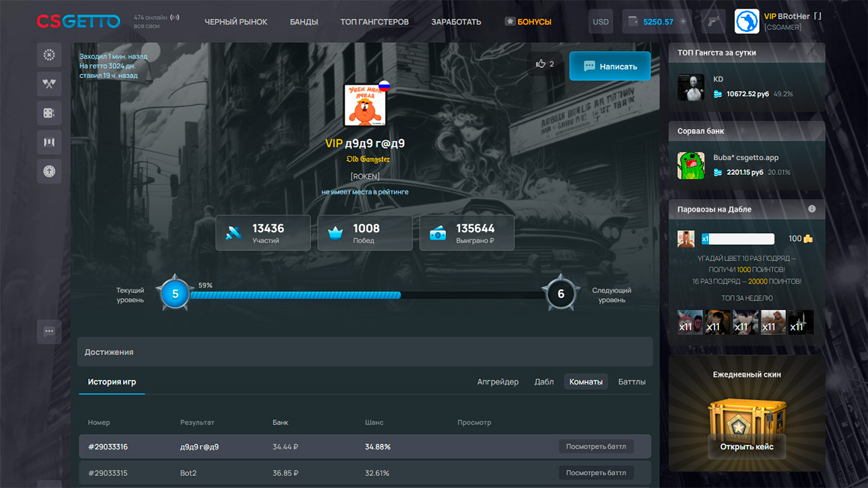
Task: Switch to the Дабл history tab
Action: coord(544,382)
